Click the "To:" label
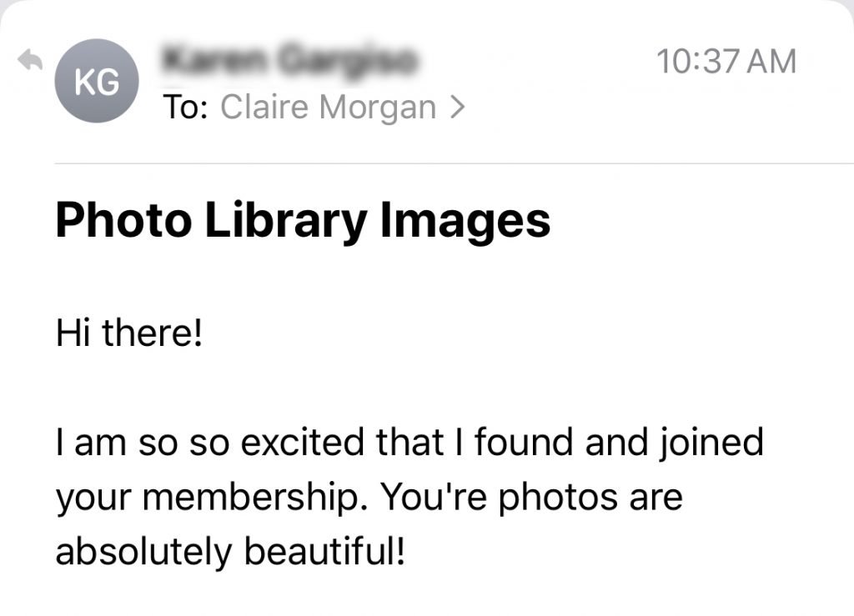The height and width of the screenshot is (616, 854). point(185,108)
